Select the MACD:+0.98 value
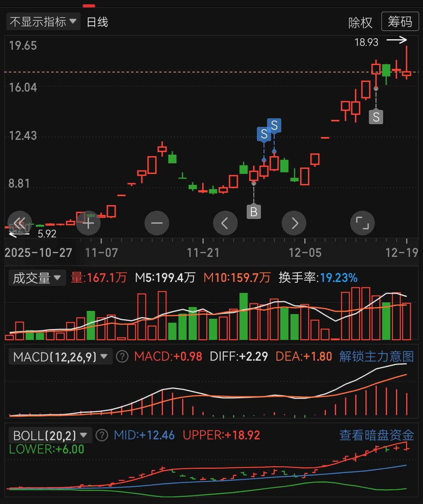Screen dimensions: 423x504 (168, 357)
